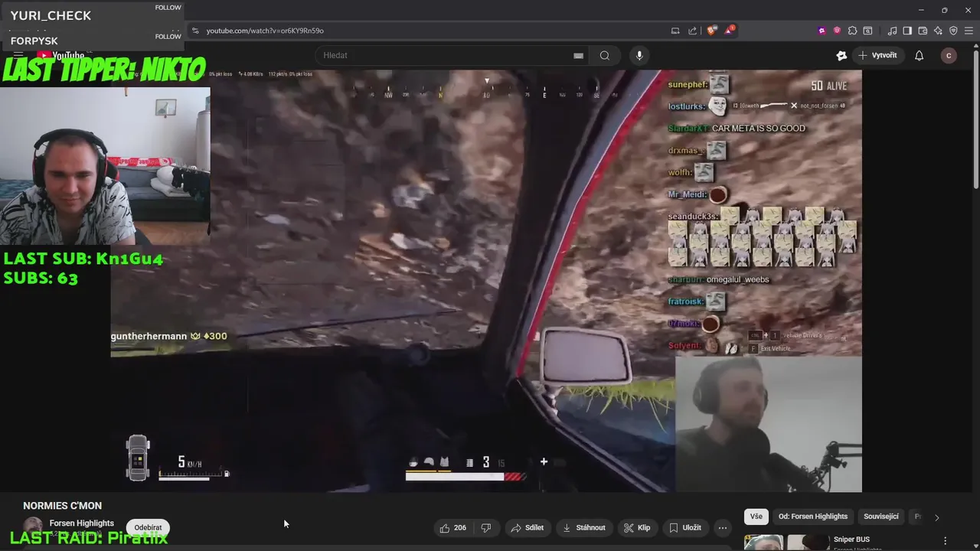The height and width of the screenshot is (551, 980).
Task: Open the Brave Shields lion icon
Action: [x=711, y=31]
